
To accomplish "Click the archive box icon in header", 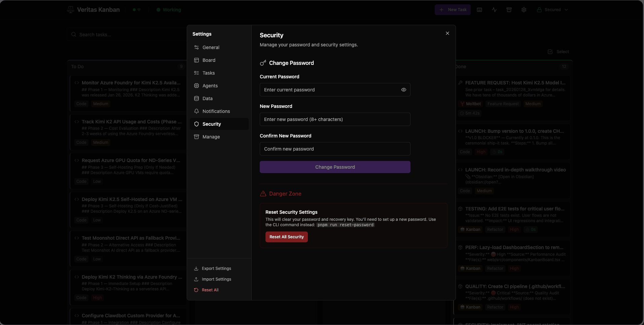I will 509,10.
